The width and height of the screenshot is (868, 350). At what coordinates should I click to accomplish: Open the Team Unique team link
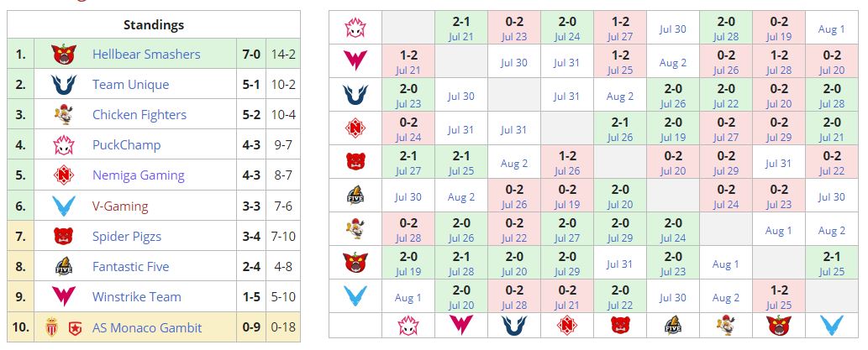pyautogui.click(x=130, y=85)
